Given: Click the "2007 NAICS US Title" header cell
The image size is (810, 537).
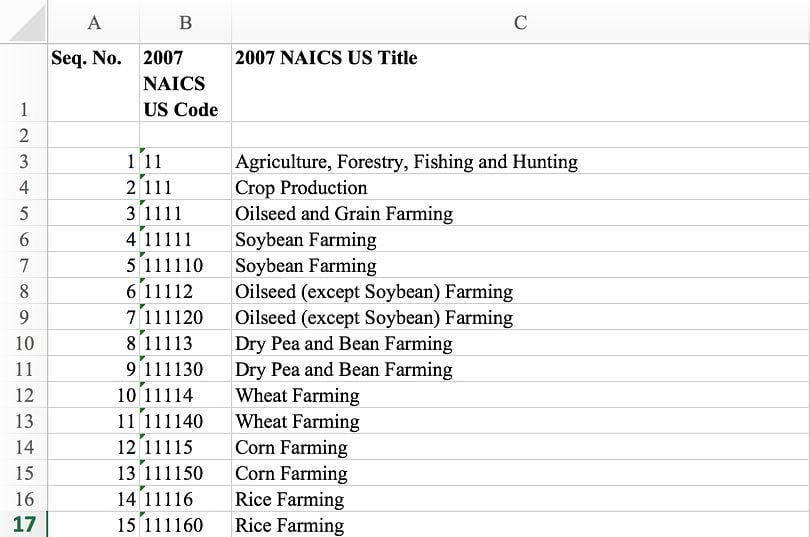Looking at the screenshot, I should point(520,83).
